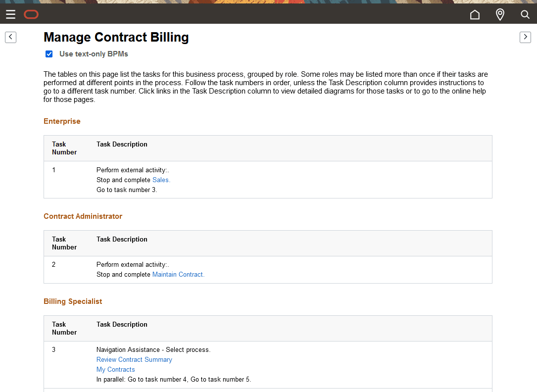
Task: Navigate back using the left arrow control
Action: click(10, 37)
